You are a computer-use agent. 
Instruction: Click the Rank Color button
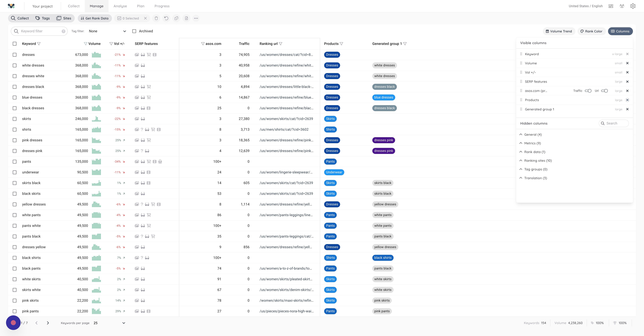tap(592, 31)
